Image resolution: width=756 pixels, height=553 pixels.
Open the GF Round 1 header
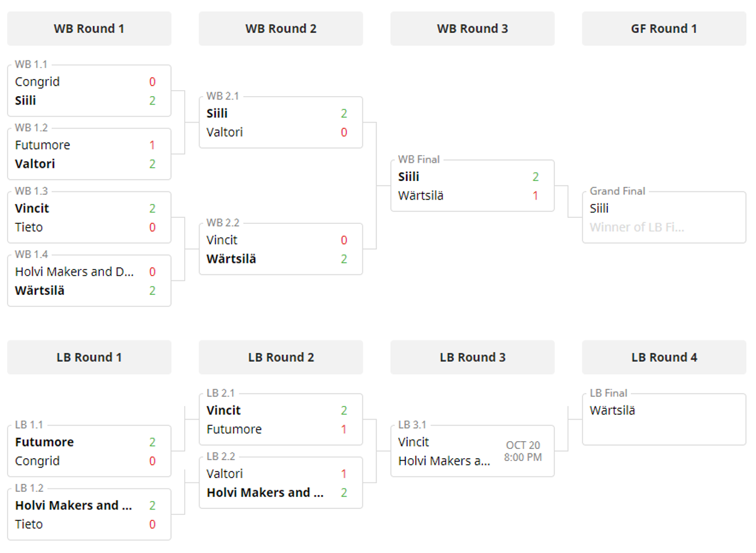point(663,29)
